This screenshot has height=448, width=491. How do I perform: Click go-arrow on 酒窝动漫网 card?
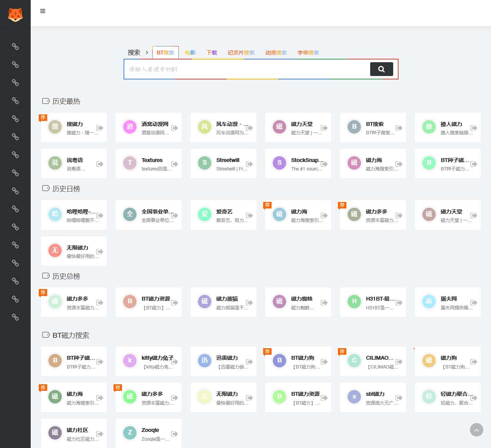point(175,128)
